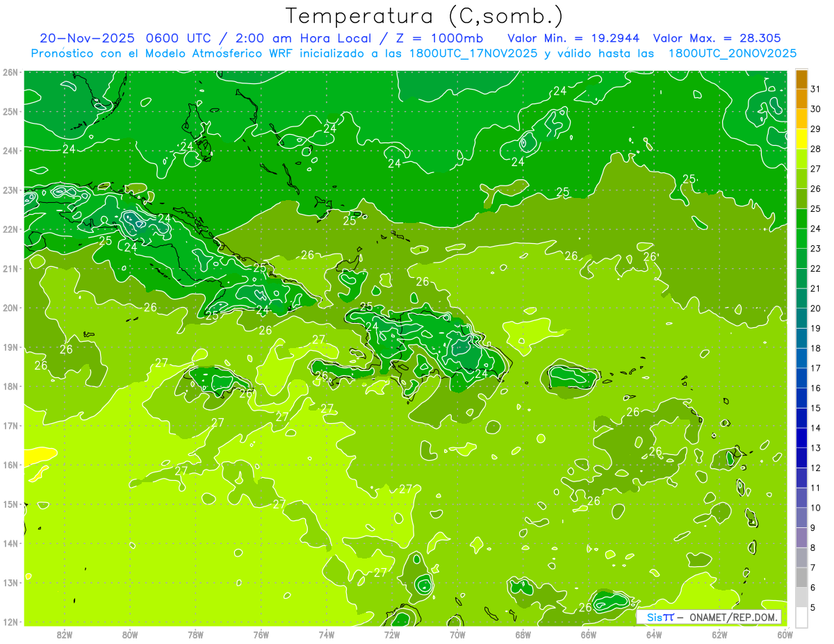Pick the gray colorbar swatch between 6 and 7
Viewport: 834px width, 644px height.
pyautogui.click(x=801, y=577)
